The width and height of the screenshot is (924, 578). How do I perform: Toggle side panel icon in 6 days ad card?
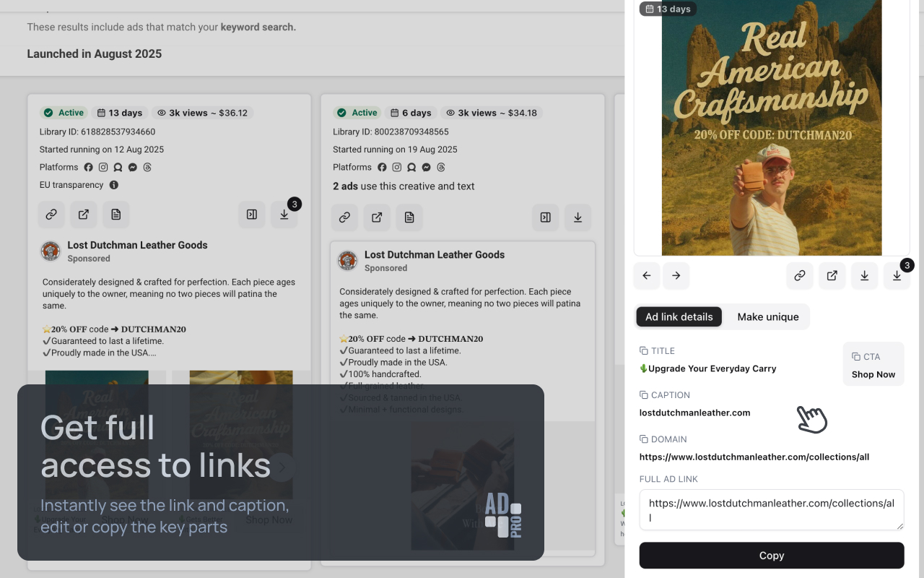pyautogui.click(x=546, y=217)
